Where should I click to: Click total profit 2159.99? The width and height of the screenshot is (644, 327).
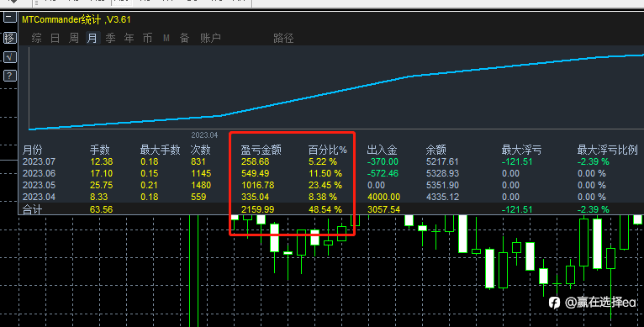tap(258, 209)
